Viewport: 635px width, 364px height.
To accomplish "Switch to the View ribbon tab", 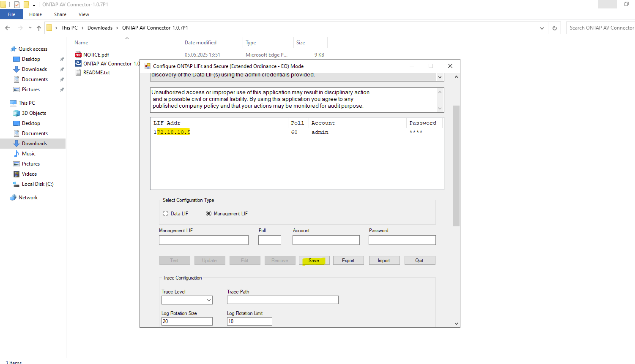I will [84, 14].
